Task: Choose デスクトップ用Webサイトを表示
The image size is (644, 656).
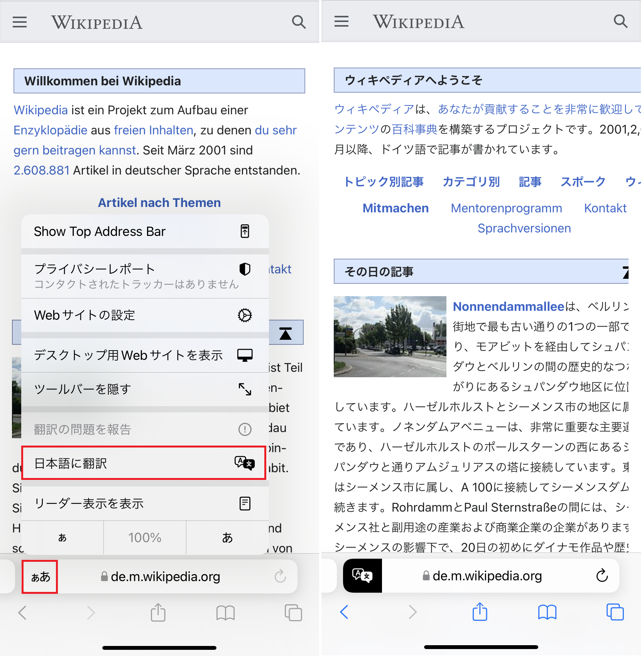Action: pyautogui.click(x=145, y=355)
